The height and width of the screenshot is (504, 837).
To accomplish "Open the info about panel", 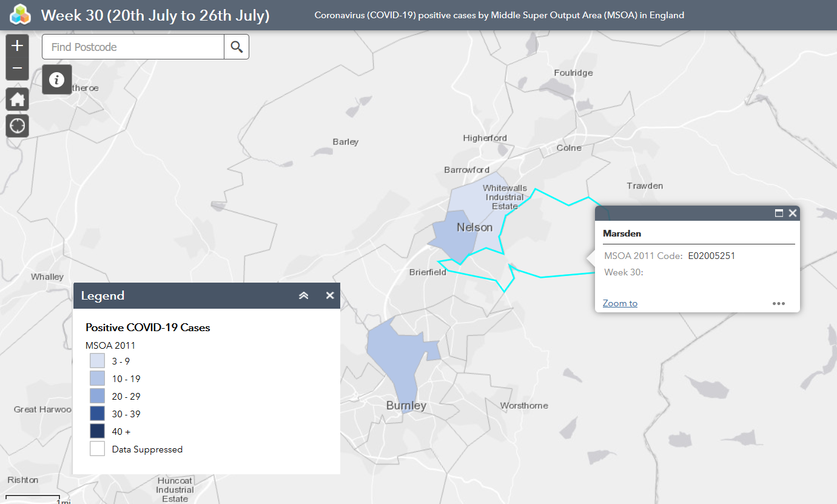I will [57, 79].
